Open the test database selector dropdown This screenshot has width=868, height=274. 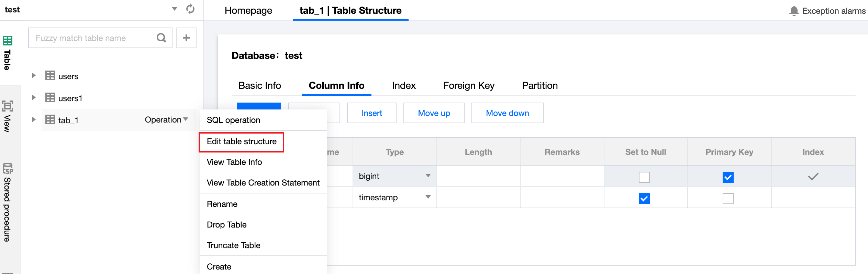coord(175,9)
